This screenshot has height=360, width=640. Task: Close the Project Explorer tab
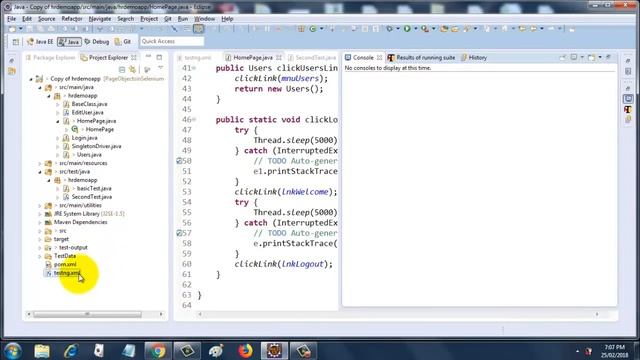coord(134,58)
